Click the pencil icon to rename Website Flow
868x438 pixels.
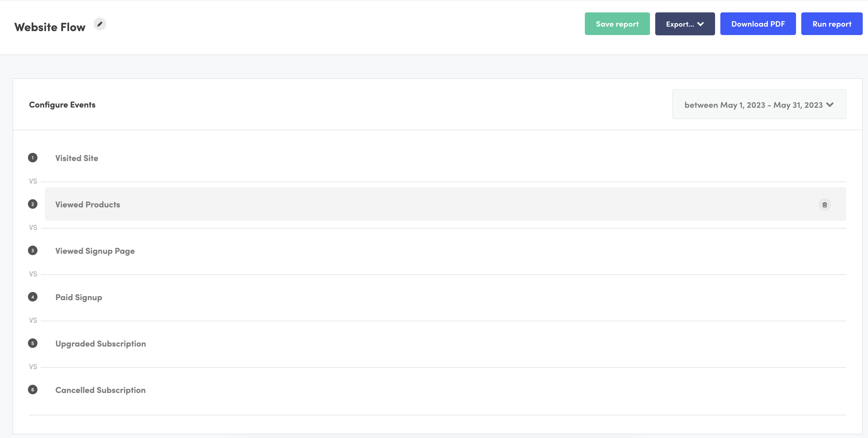[99, 24]
